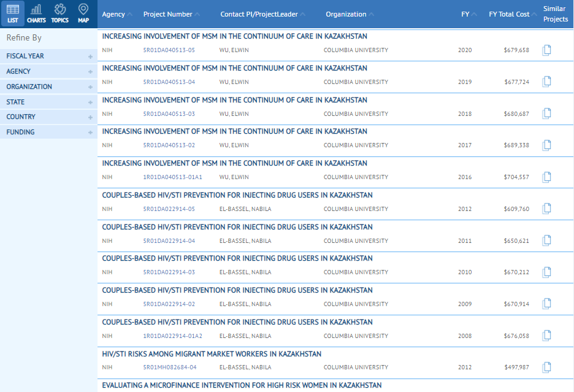
Task: View similar projects for 5R01DA022914-03
Action: tap(546, 272)
